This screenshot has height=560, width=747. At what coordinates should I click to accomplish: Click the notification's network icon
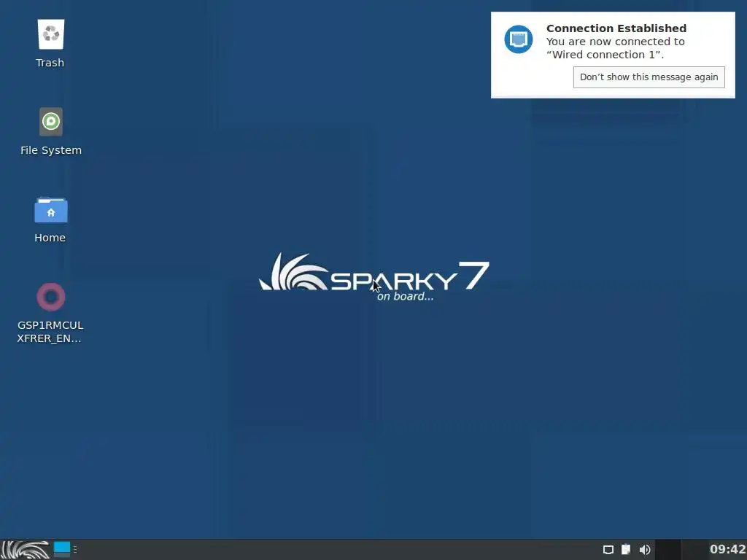pos(519,39)
